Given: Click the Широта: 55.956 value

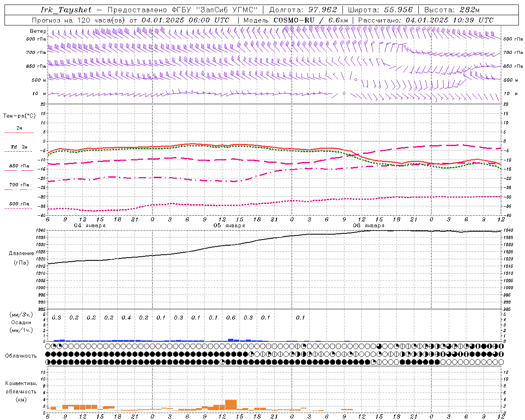Looking at the screenshot, I should (x=380, y=10).
